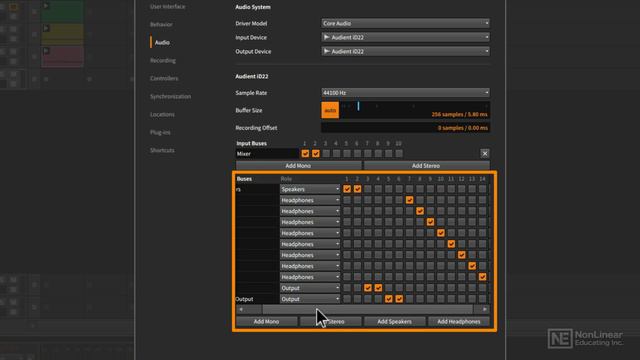This screenshot has width=640, height=360.
Task: Open the Controllers settings tab
Action: pos(164,78)
